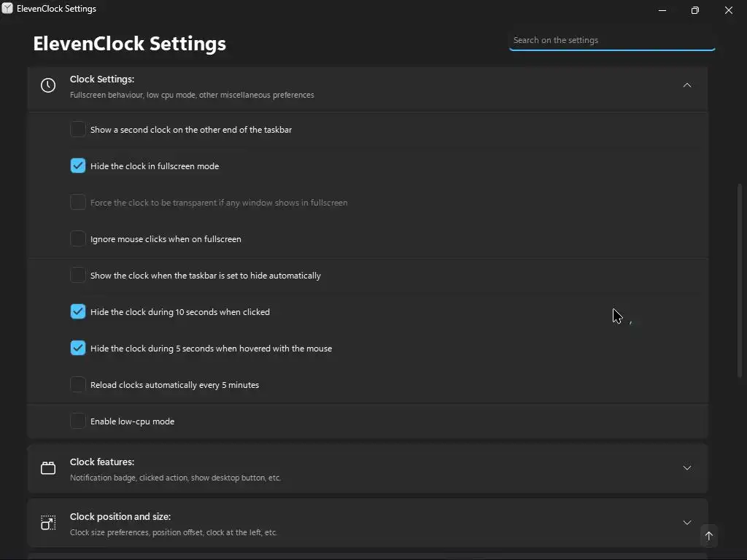The width and height of the screenshot is (747, 560).
Task: Uncheck Hide the clock in fullscreen mode
Action: 78,166
